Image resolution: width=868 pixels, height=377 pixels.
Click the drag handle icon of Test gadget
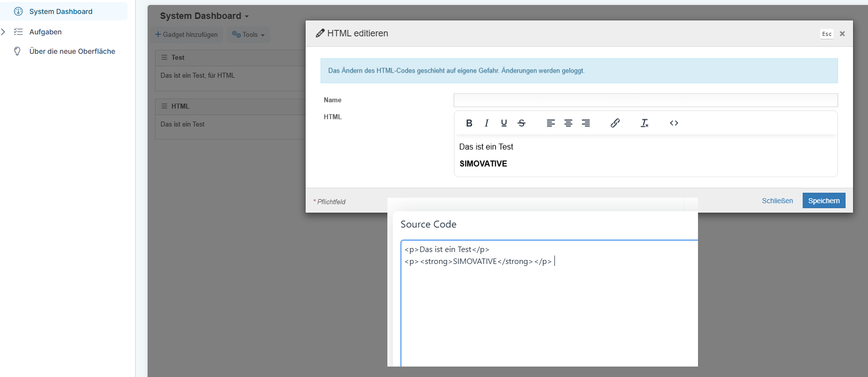coord(164,57)
